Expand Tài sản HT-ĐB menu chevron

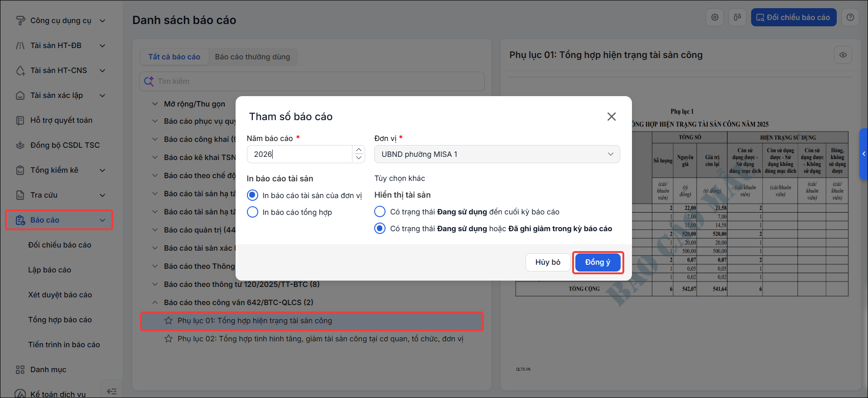102,45
